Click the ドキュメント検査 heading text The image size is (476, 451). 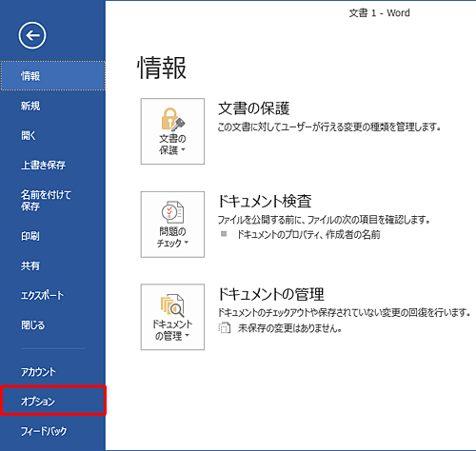265,201
